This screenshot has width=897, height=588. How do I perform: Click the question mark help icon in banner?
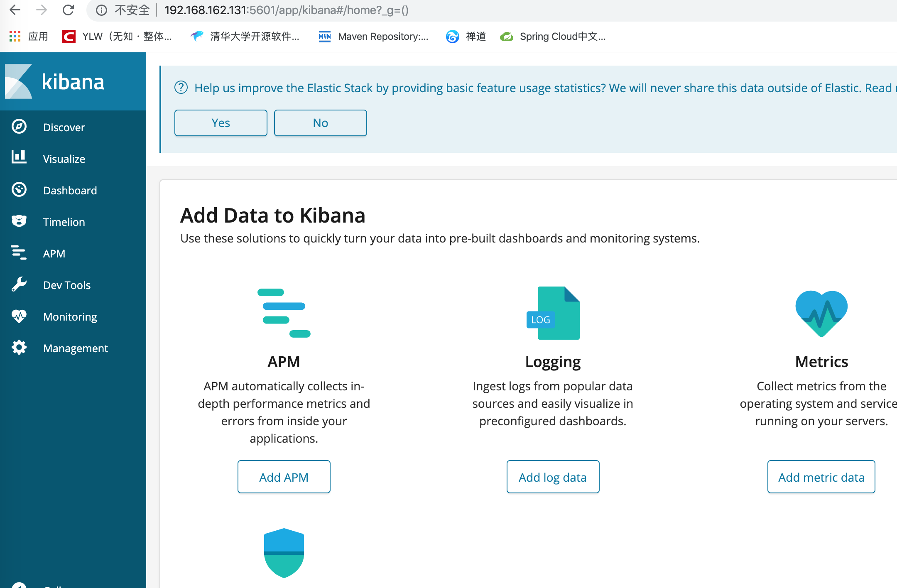point(181,88)
